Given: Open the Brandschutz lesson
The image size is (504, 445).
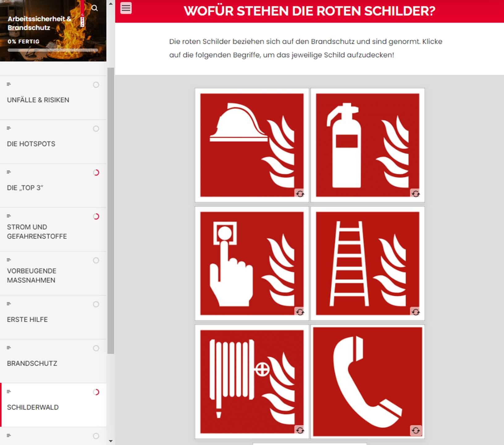Looking at the screenshot, I should (x=53, y=361).
